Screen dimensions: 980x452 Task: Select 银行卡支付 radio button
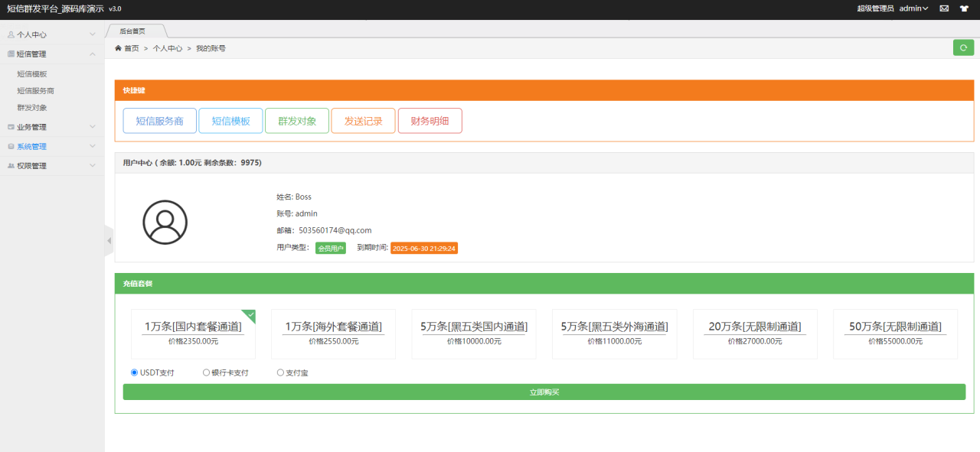point(206,372)
